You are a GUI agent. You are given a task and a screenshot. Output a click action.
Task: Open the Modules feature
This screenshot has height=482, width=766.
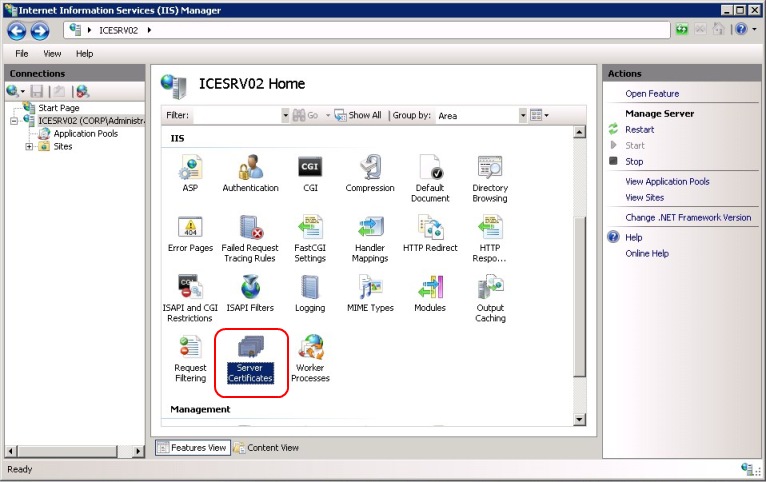pyautogui.click(x=430, y=293)
